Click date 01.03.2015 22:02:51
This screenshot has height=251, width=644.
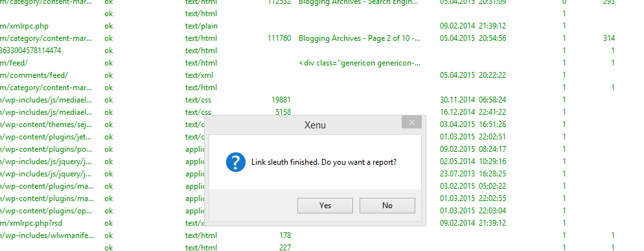click(473, 137)
